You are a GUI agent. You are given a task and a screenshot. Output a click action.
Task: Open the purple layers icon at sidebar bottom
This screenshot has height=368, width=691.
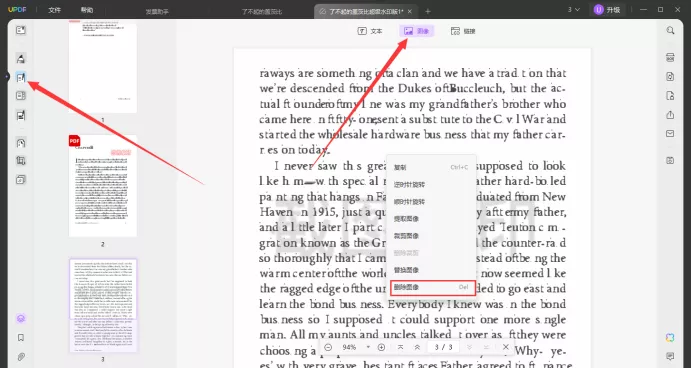21,319
